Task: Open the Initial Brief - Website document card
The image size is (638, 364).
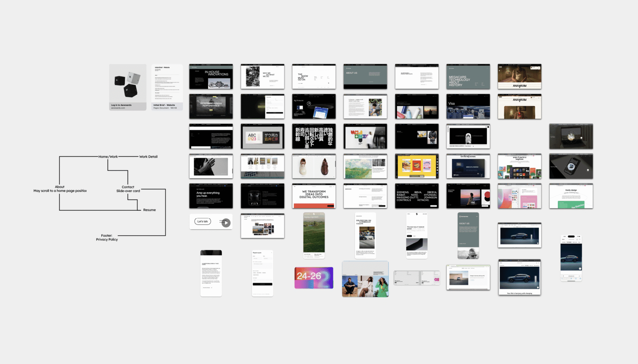Action: pos(167,87)
